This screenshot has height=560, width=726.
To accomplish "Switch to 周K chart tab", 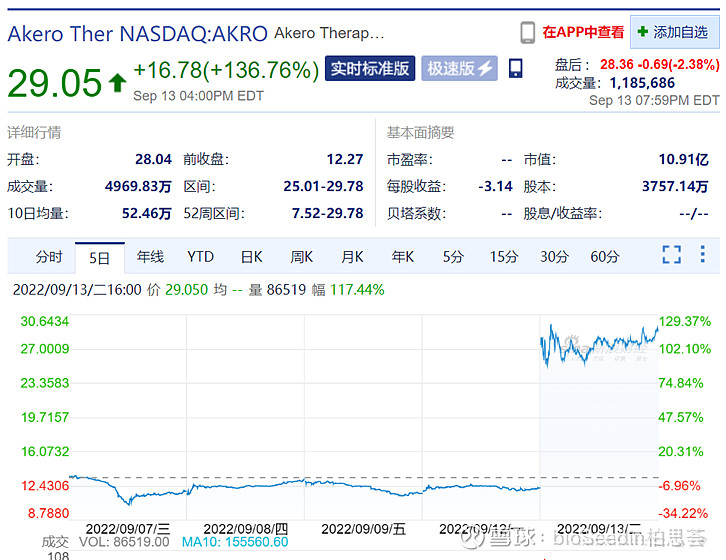I will tap(301, 257).
